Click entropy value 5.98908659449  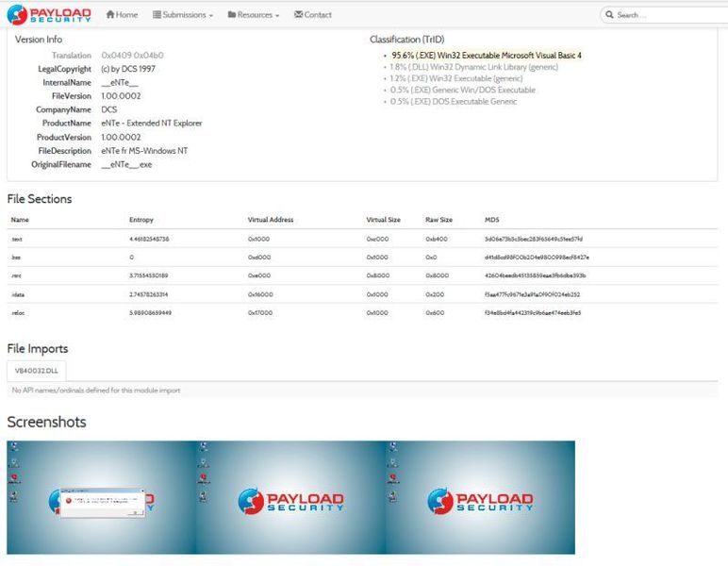(x=151, y=313)
